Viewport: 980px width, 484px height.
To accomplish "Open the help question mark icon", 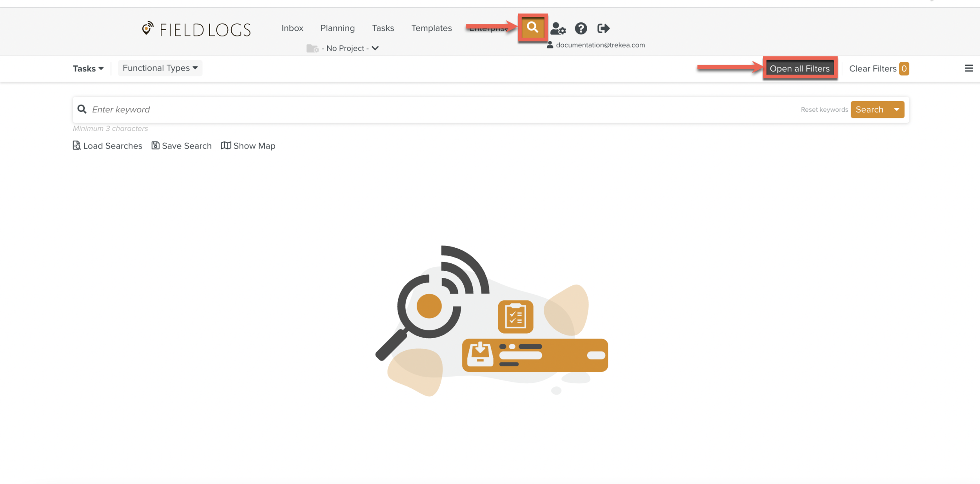I will [581, 29].
